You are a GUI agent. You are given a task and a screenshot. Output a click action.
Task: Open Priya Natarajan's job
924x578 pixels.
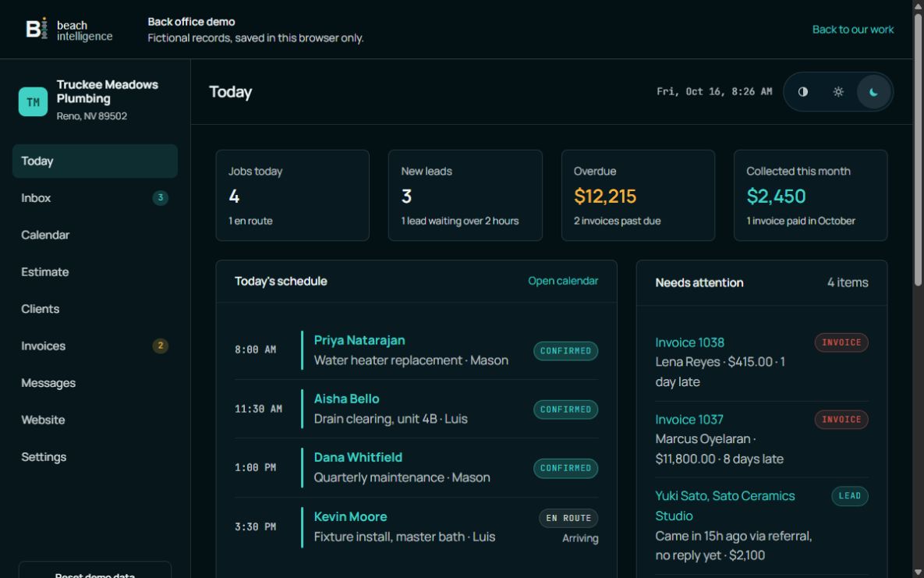[359, 340]
